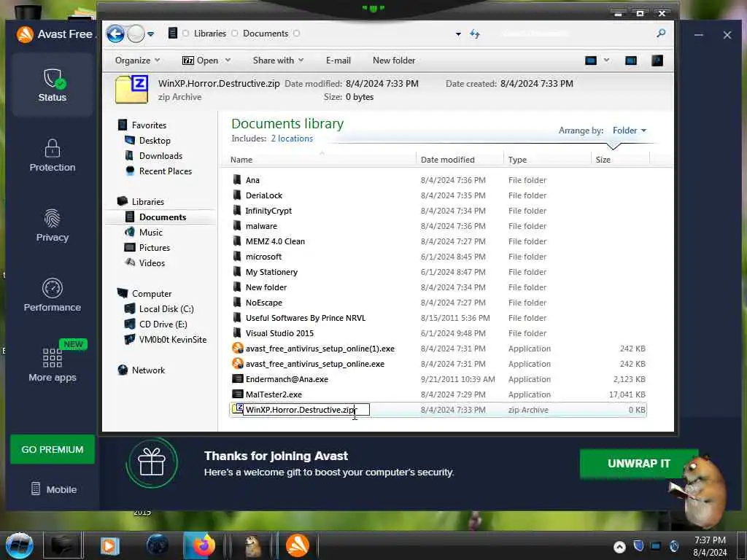Click the large zip archive details icon
The image size is (747, 560).
[131, 89]
